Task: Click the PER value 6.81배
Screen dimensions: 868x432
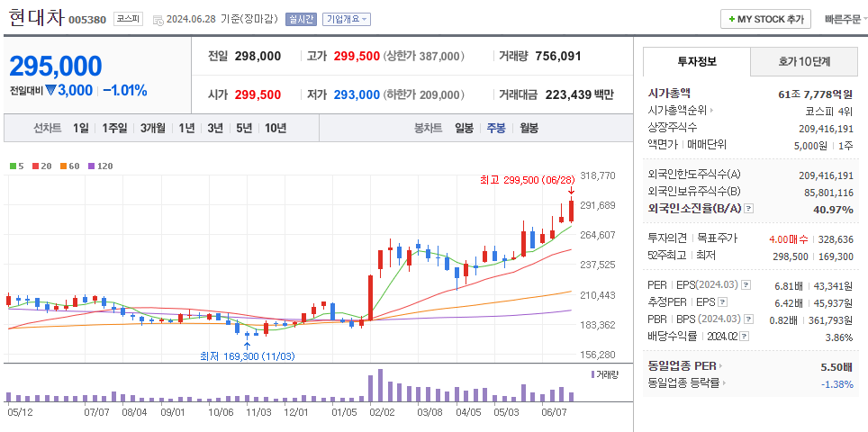Action: 789,286
